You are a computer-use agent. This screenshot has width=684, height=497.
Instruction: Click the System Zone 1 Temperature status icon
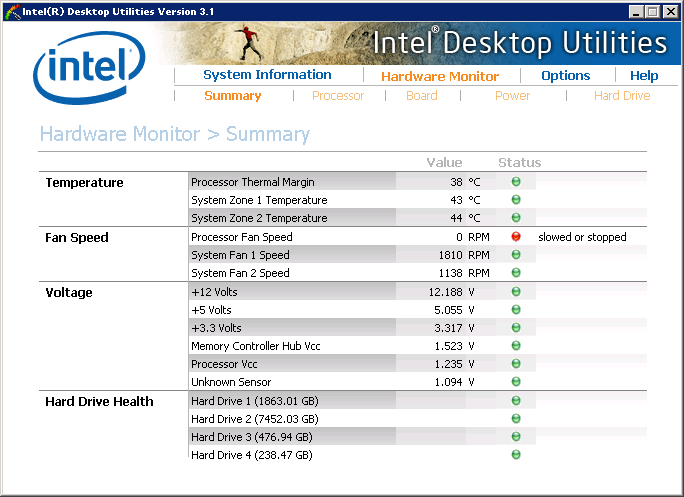[x=516, y=200]
